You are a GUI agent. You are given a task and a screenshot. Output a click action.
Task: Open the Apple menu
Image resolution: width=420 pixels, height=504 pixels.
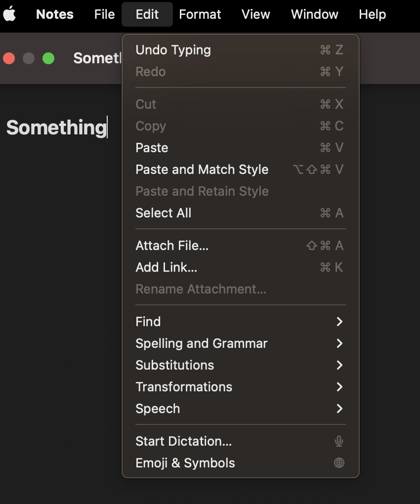click(10, 14)
